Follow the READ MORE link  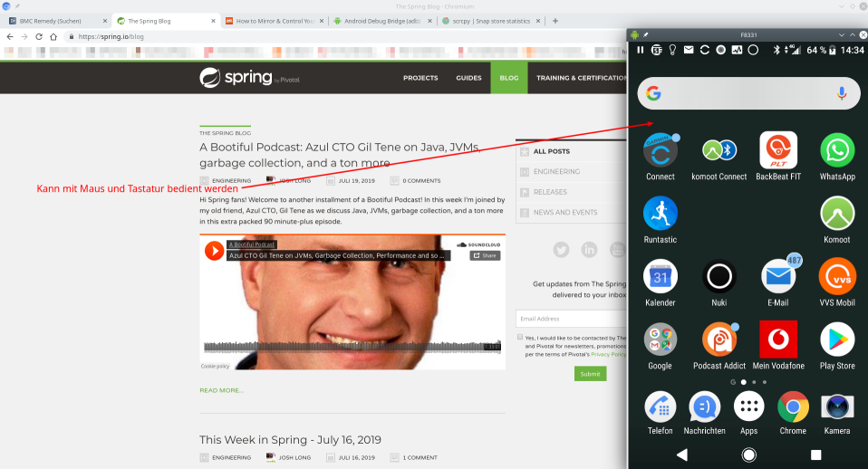pyautogui.click(x=221, y=390)
